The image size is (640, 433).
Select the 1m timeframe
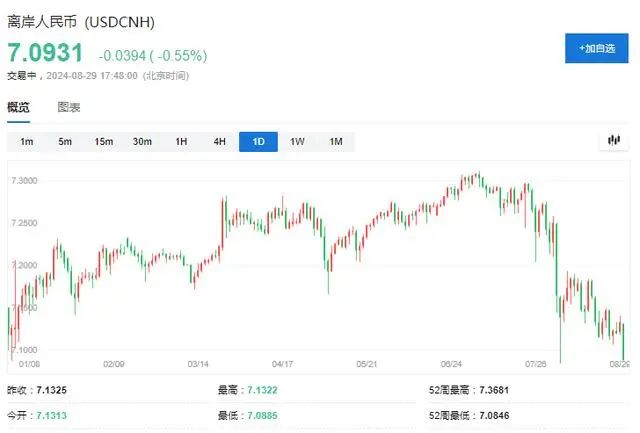(x=27, y=142)
